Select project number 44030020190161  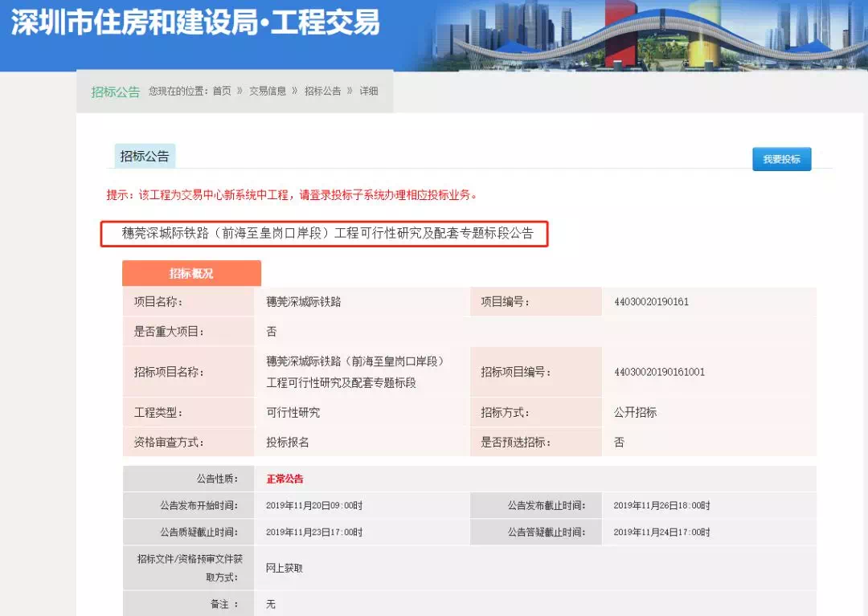click(651, 302)
